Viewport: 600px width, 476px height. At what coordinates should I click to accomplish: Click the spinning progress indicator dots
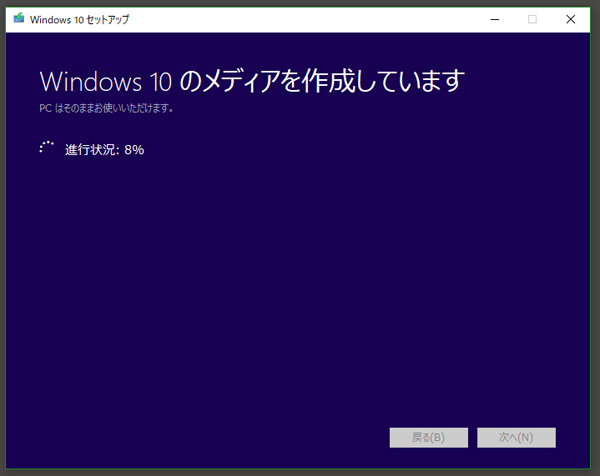click(x=46, y=148)
